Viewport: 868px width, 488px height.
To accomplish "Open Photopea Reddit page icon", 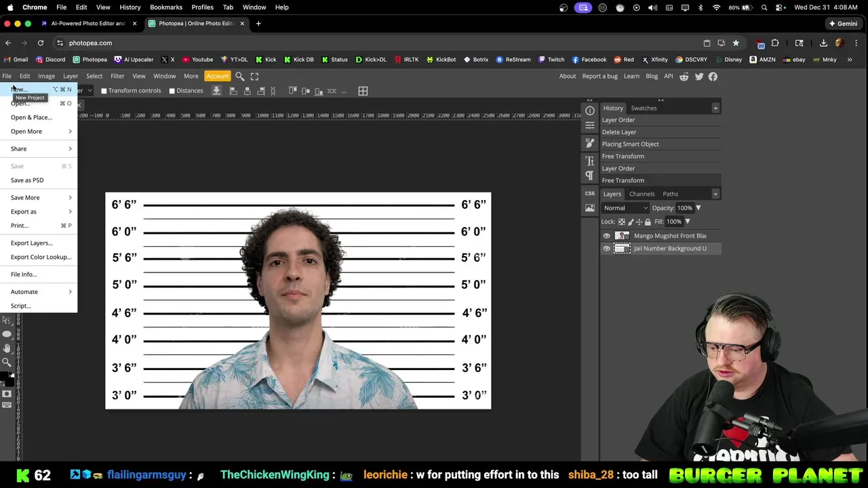I will click(684, 77).
